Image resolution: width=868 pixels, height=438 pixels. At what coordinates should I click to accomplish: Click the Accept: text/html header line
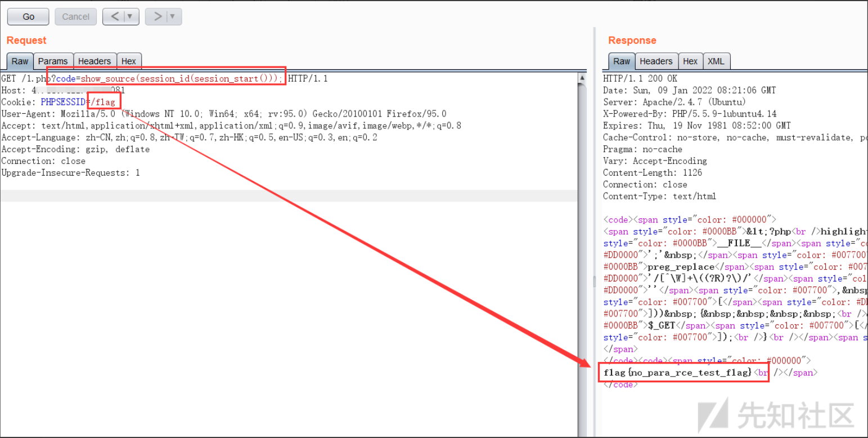[231, 126]
